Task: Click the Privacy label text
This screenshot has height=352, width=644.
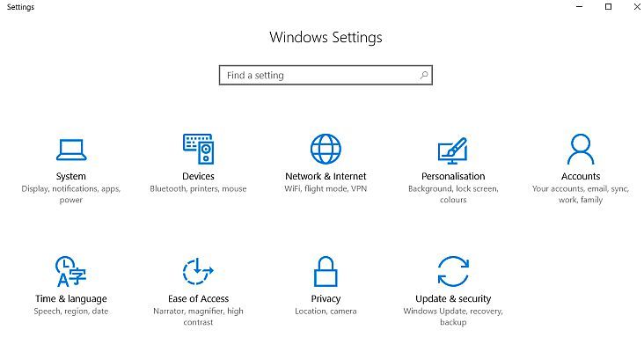Action: (x=326, y=298)
